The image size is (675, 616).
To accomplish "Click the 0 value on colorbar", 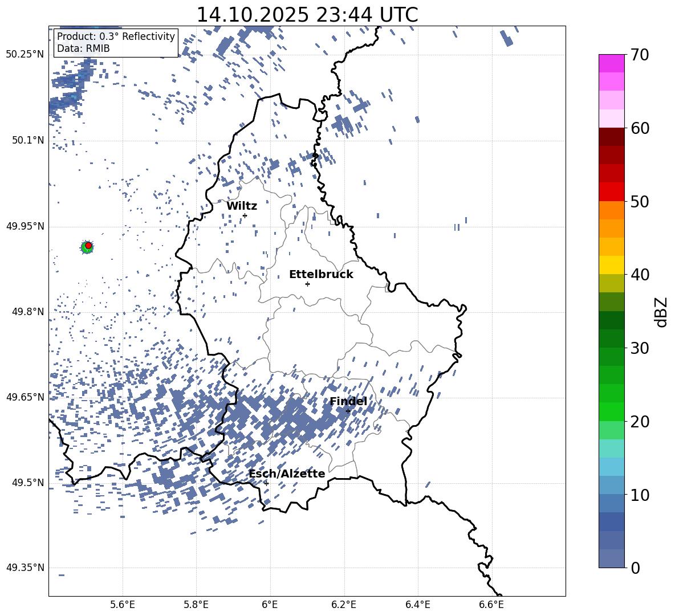I will click(635, 568).
